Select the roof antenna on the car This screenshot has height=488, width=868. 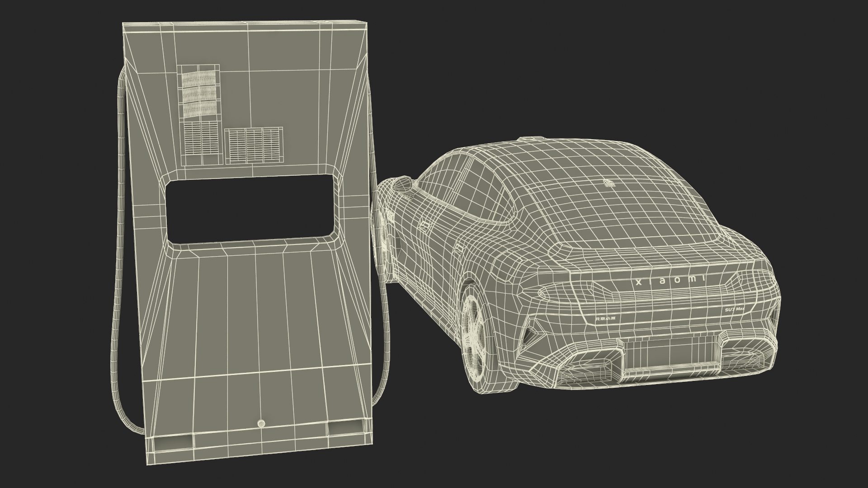[608, 183]
